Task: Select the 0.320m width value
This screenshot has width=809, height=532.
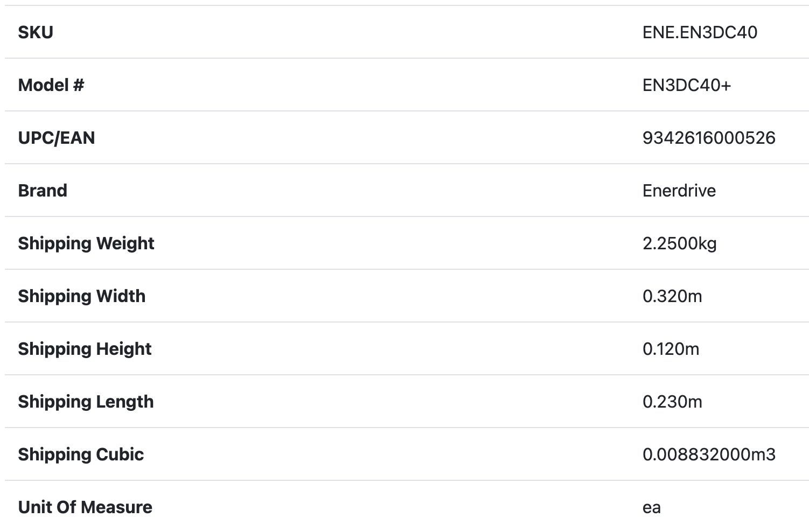Action: click(x=672, y=296)
